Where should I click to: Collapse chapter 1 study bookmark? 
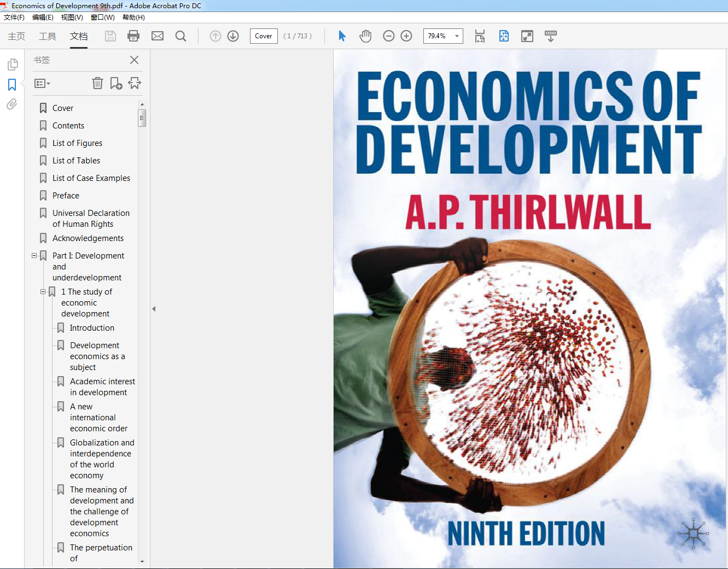(x=43, y=292)
